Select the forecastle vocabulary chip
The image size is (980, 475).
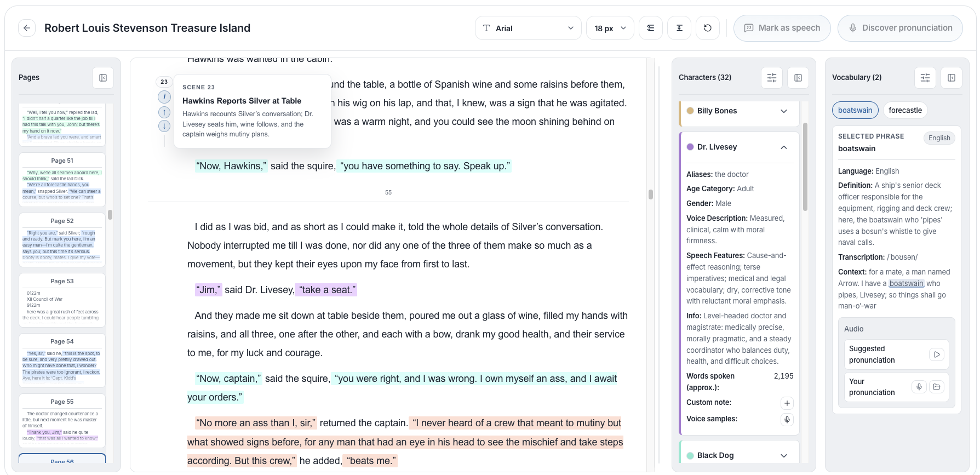pyautogui.click(x=905, y=110)
